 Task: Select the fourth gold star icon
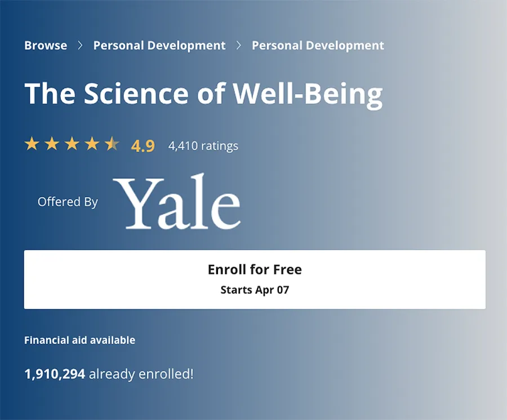click(x=91, y=144)
